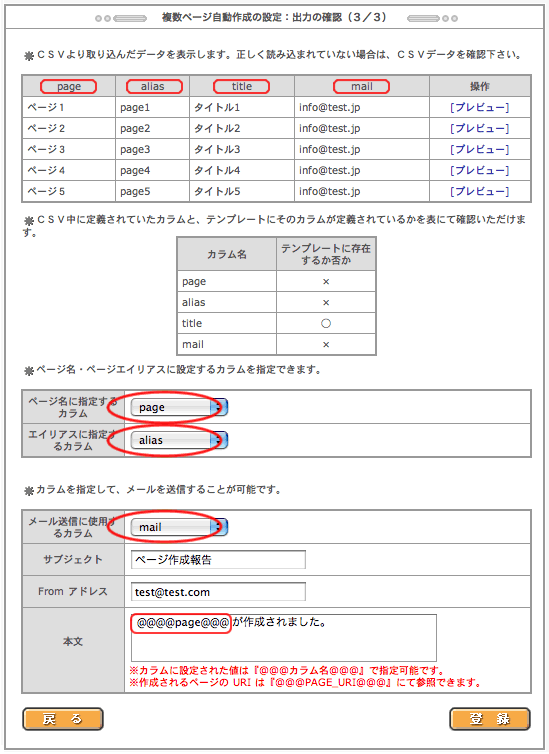Click the 本文 body textarea

[x=284, y=638]
